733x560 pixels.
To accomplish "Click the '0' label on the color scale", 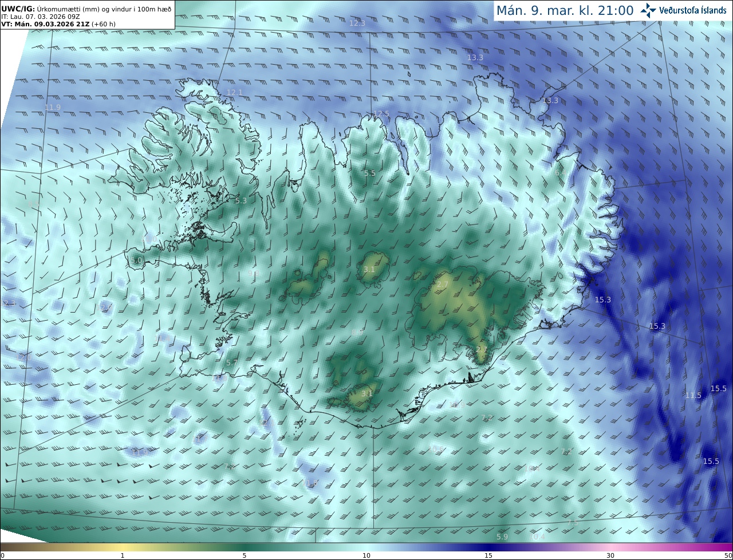I will (2, 555).
